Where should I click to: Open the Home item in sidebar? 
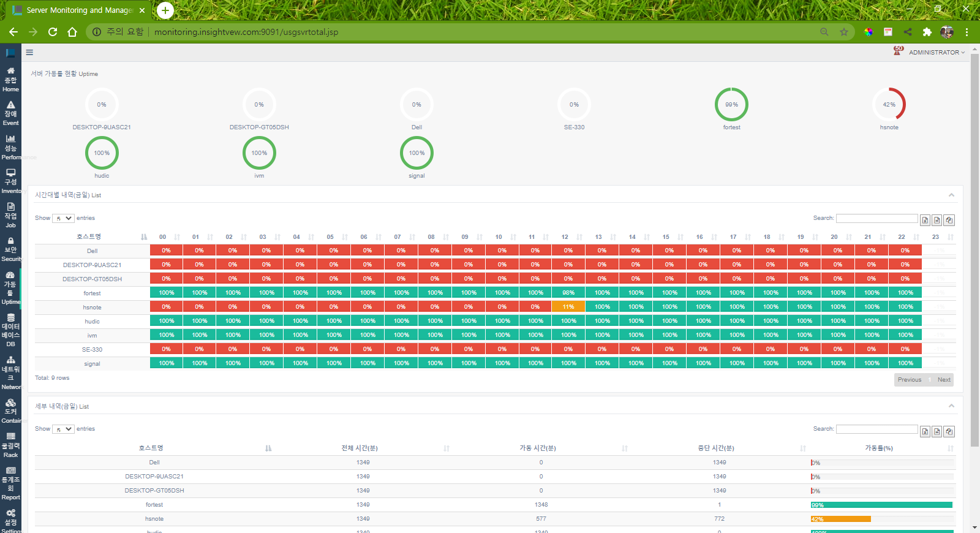click(x=10, y=80)
